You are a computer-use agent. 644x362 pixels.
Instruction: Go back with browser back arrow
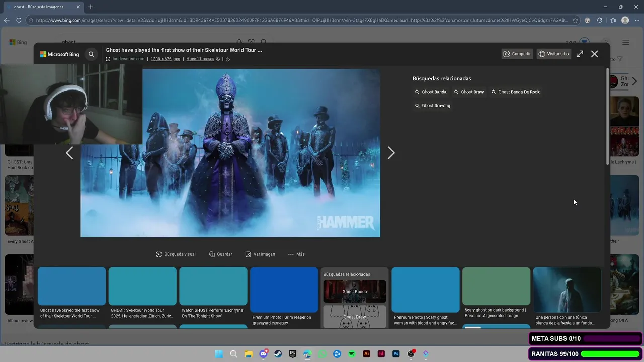click(7, 20)
